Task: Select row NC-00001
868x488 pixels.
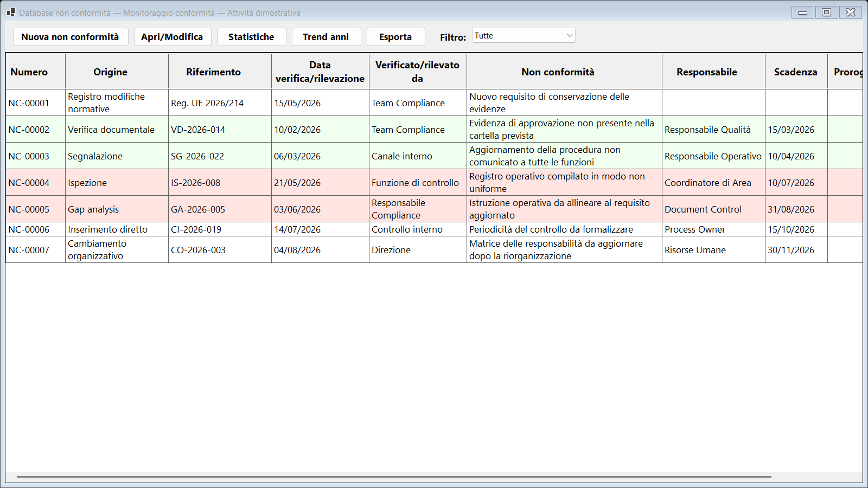Action: pyautogui.click(x=434, y=102)
